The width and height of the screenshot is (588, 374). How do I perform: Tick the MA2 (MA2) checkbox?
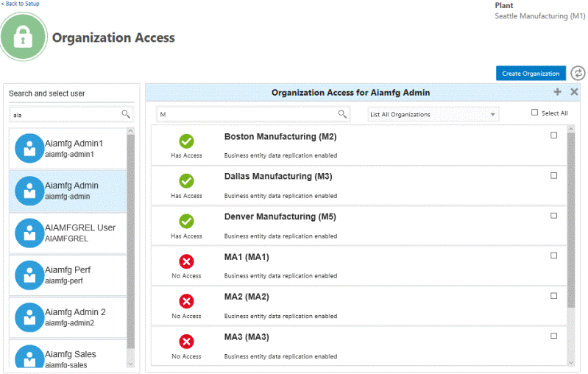[553, 296]
